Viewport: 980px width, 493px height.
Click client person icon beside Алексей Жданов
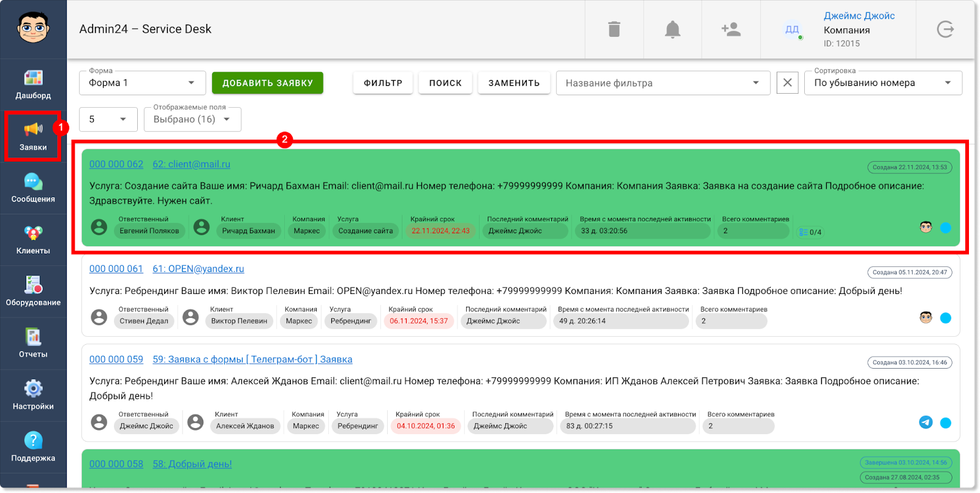[x=195, y=422]
